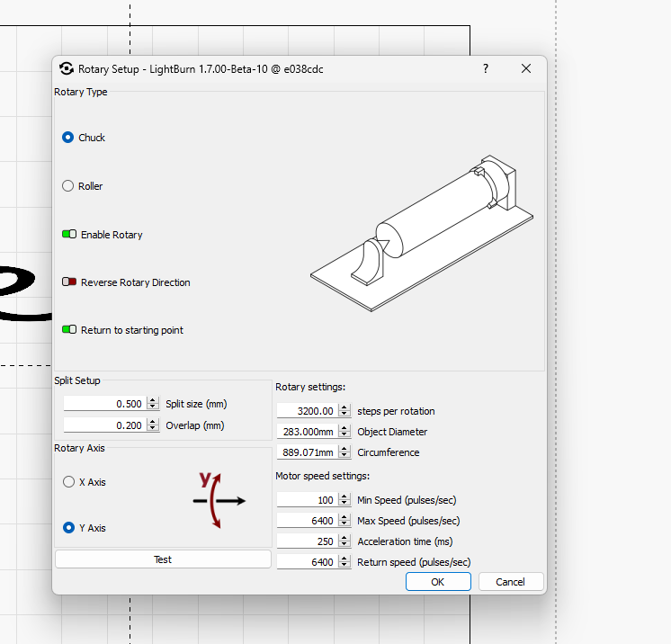Image resolution: width=671 pixels, height=644 pixels.
Task: Click the Y axis rotation diagram
Action: click(219, 500)
